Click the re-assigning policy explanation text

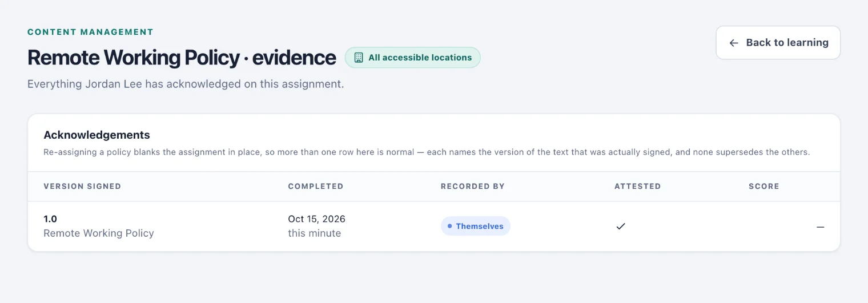(427, 152)
